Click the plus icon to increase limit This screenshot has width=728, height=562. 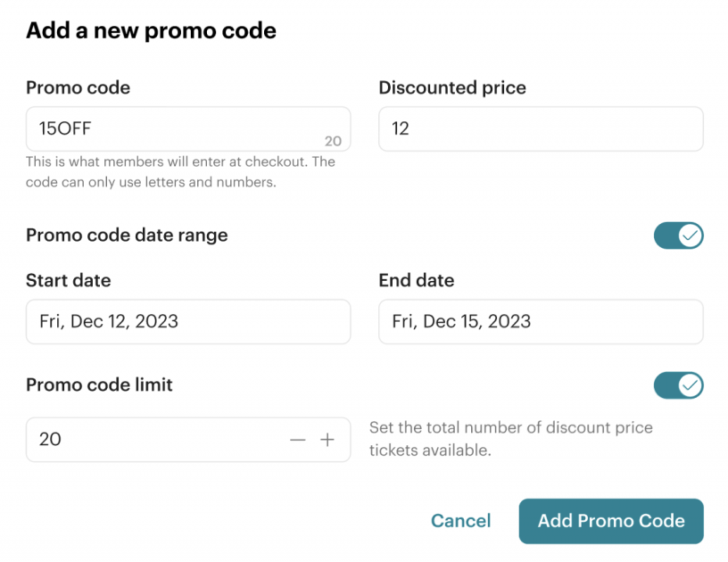327,440
